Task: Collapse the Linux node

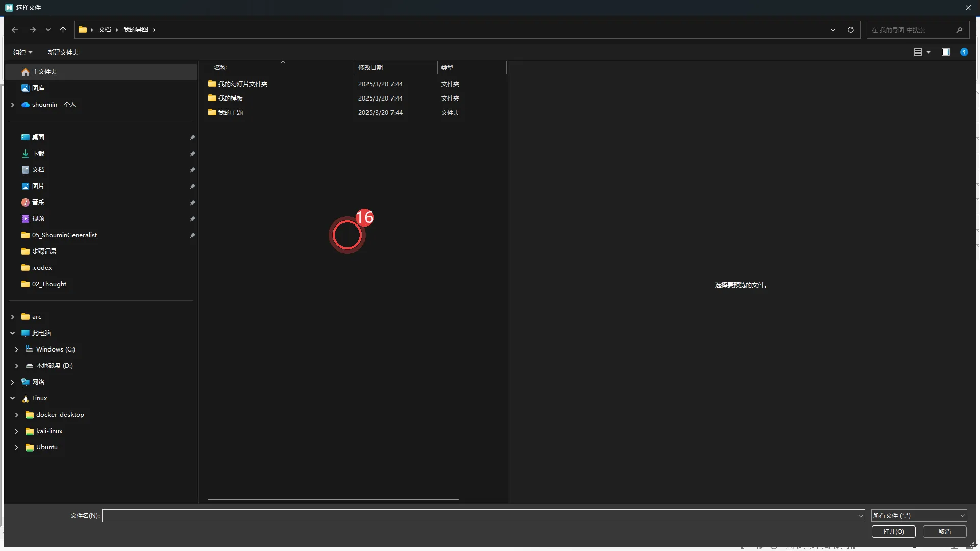Action: click(x=13, y=398)
